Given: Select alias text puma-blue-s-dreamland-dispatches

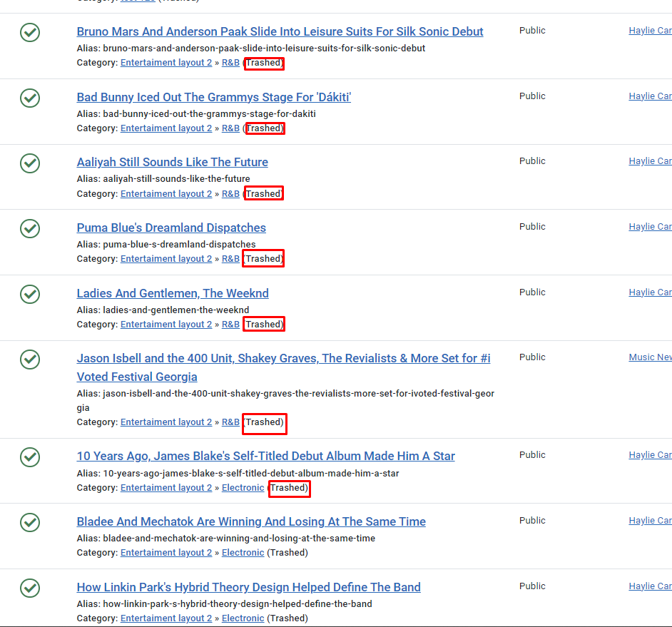Looking at the screenshot, I should coord(179,244).
